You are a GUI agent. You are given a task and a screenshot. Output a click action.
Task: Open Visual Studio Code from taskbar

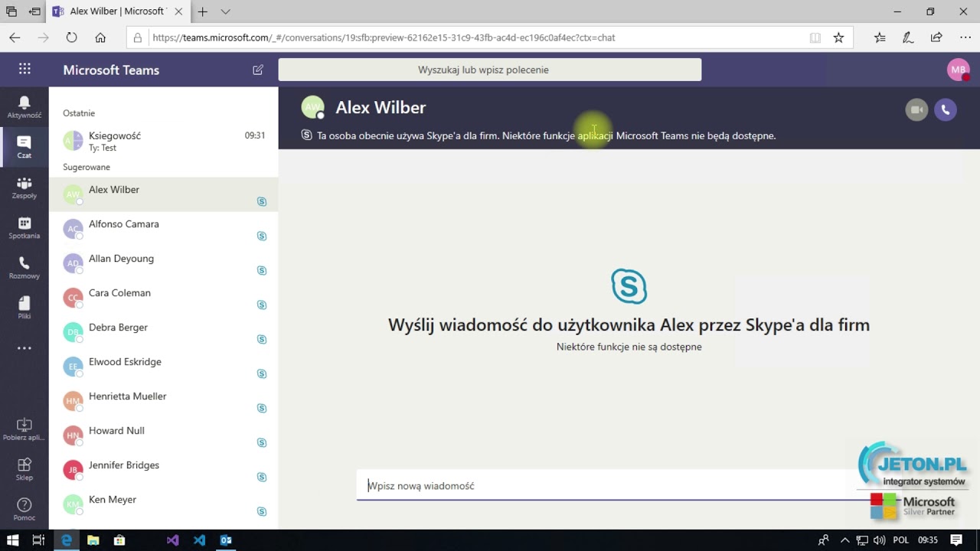pos(199,540)
